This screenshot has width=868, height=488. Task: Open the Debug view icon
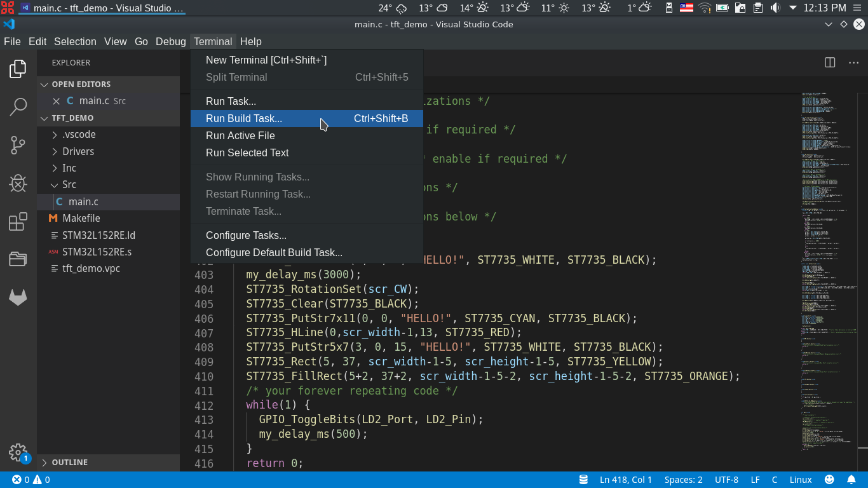click(x=18, y=184)
